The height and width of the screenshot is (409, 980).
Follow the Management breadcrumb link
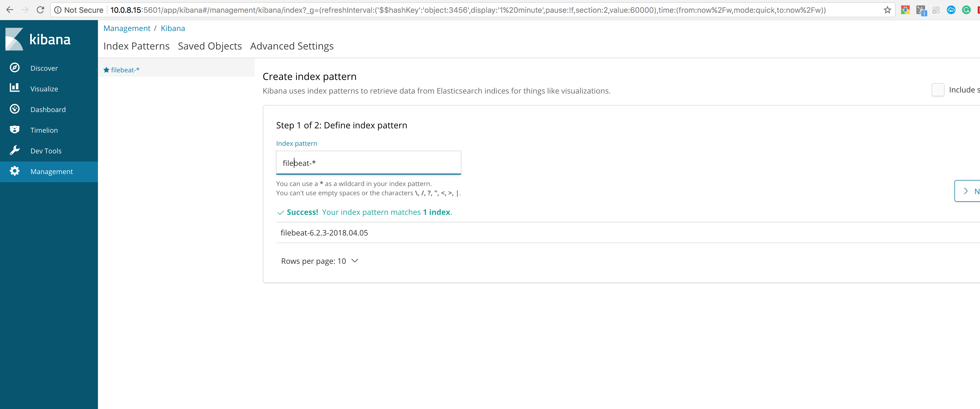coord(127,28)
